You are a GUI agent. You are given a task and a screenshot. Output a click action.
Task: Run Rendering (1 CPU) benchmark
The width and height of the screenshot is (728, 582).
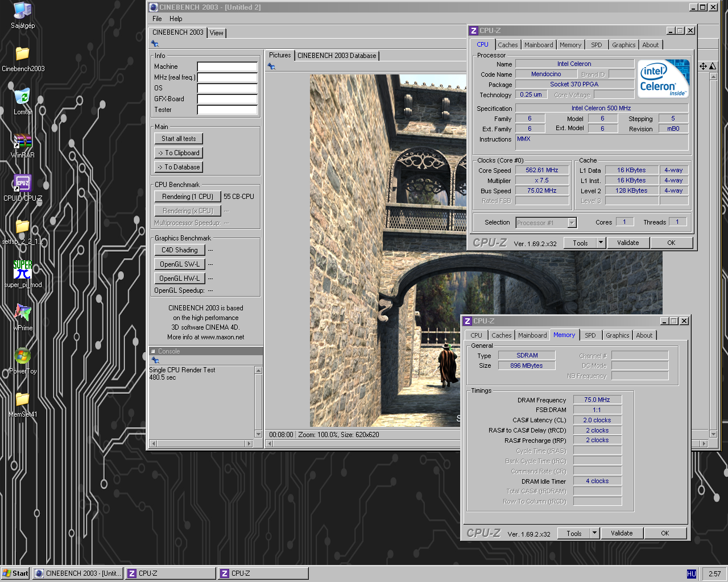point(188,197)
